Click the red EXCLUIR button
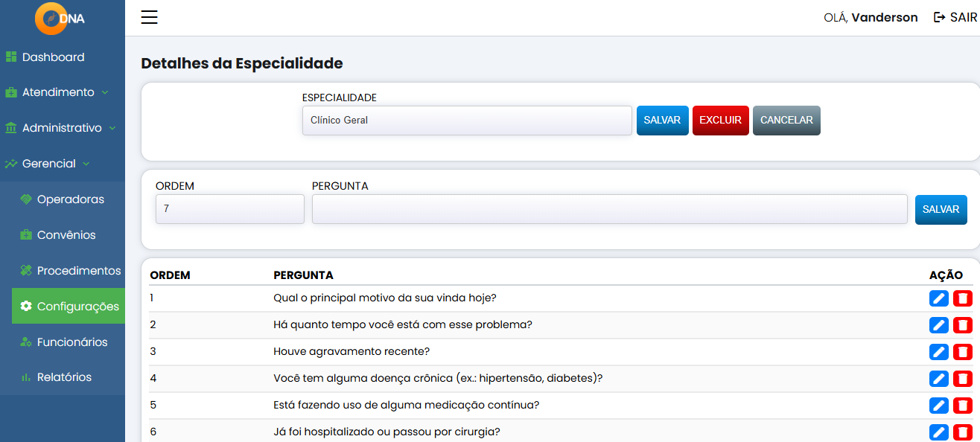 click(x=720, y=120)
